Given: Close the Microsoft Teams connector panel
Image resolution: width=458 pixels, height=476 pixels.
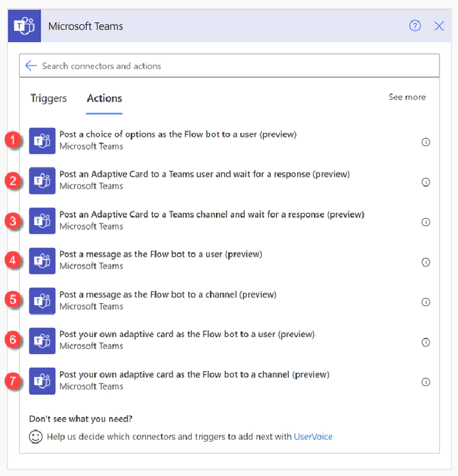Looking at the screenshot, I should coord(439,26).
